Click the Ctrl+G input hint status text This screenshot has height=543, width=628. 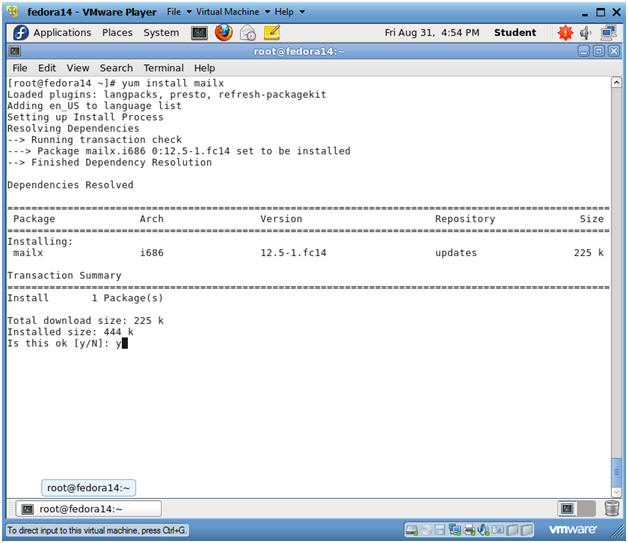pos(97,530)
